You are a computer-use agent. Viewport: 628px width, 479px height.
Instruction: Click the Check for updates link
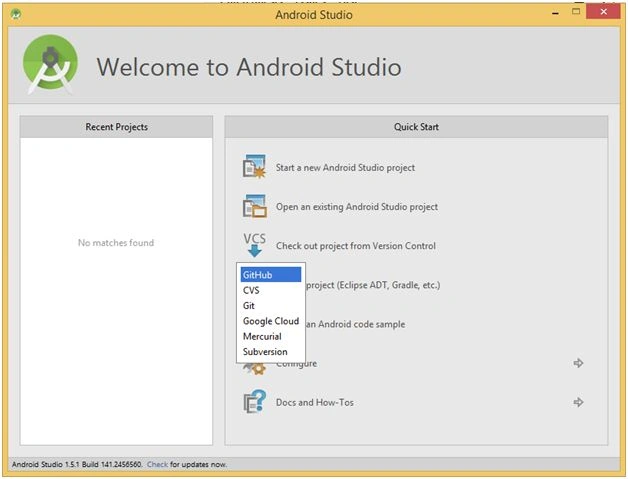tap(157, 464)
